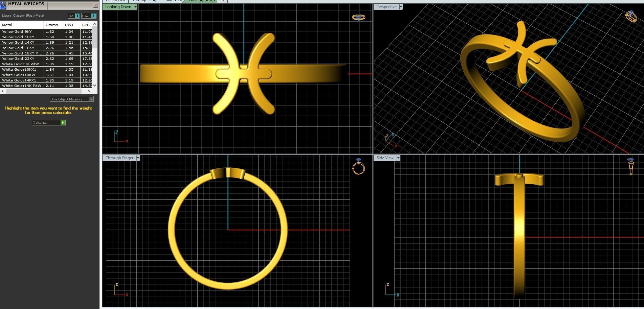Select the Yellow Gold:18KY row
This screenshot has width=644, height=309.
point(46,48)
